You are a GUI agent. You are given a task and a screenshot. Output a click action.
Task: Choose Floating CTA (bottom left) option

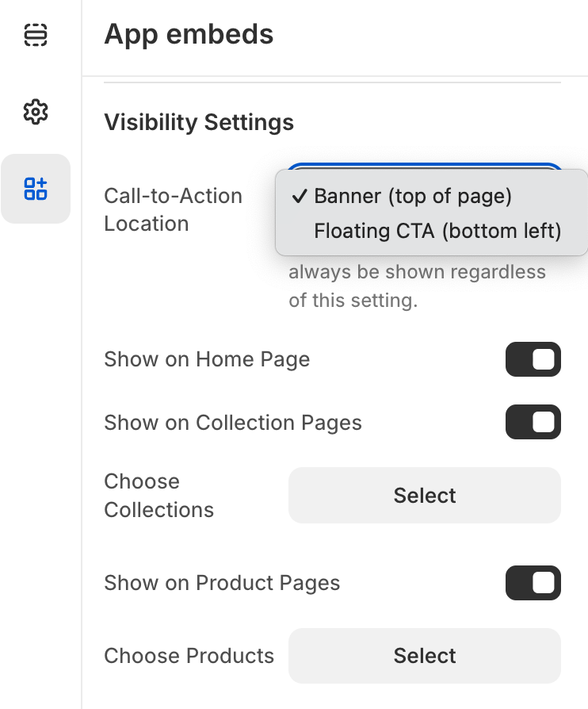pos(437,231)
